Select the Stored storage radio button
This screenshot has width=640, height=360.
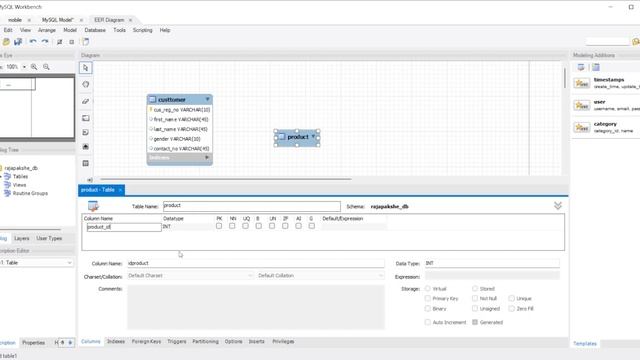[475, 289]
